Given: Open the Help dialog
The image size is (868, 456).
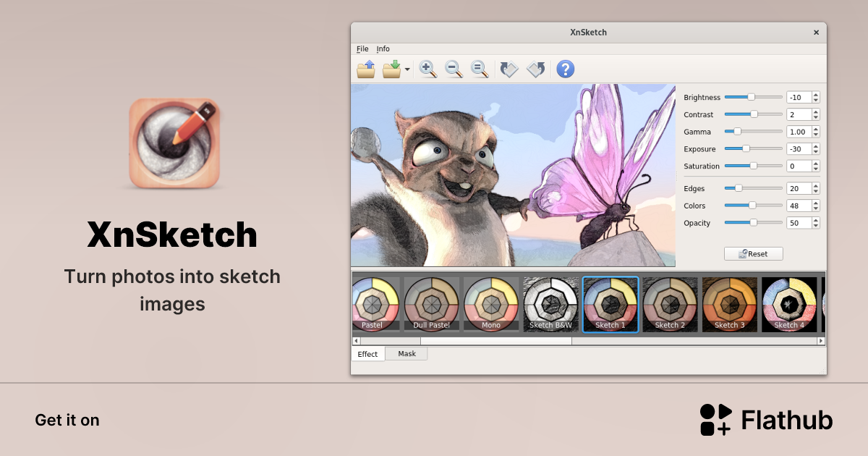Looking at the screenshot, I should coord(565,69).
